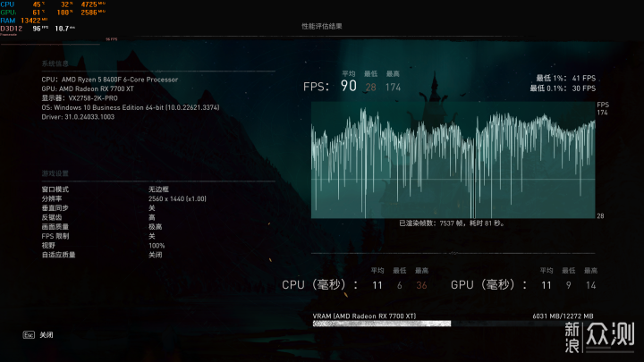Click the GPU max value 14
644x362 pixels.
[x=590, y=285]
